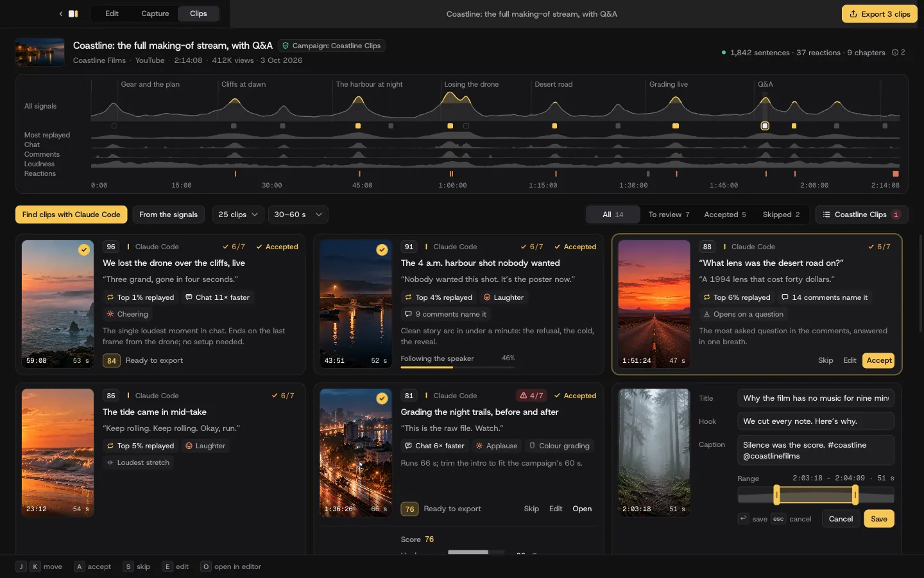This screenshot has width=924, height=578.
Task: Click the Hook text field
Action: (816, 421)
